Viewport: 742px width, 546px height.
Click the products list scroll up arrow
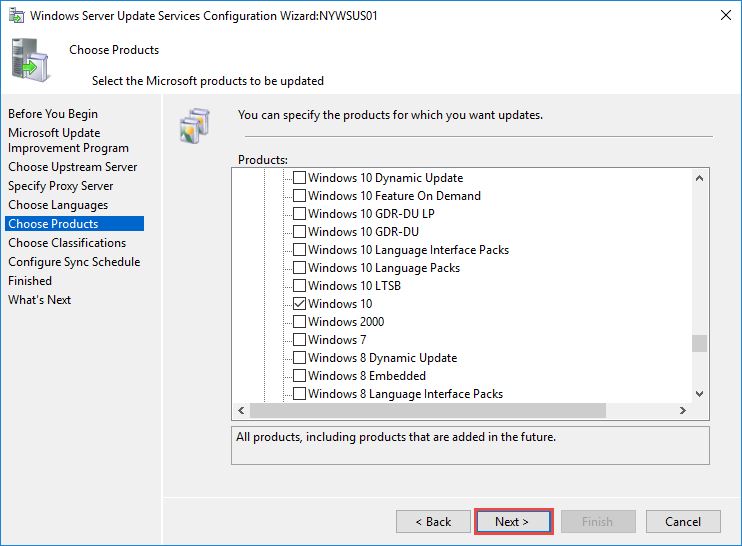[699, 178]
